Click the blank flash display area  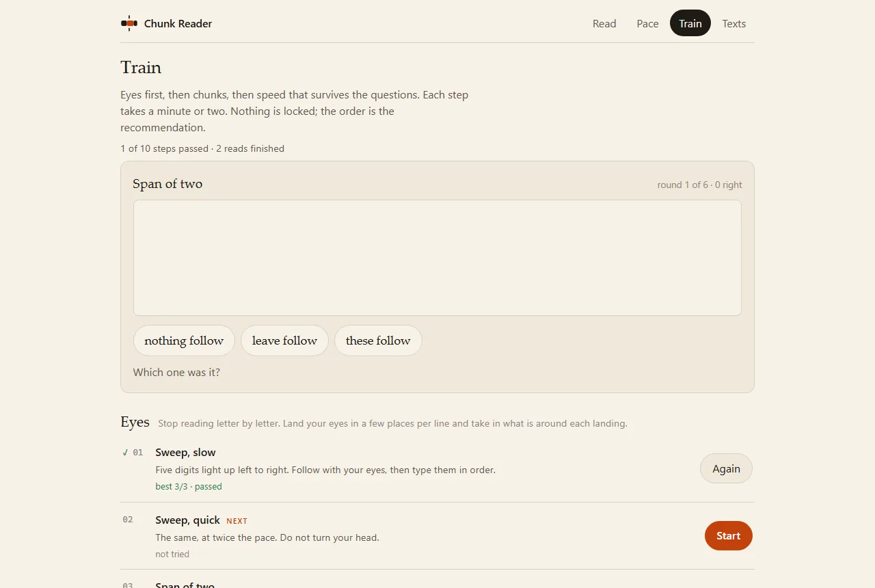(x=437, y=258)
